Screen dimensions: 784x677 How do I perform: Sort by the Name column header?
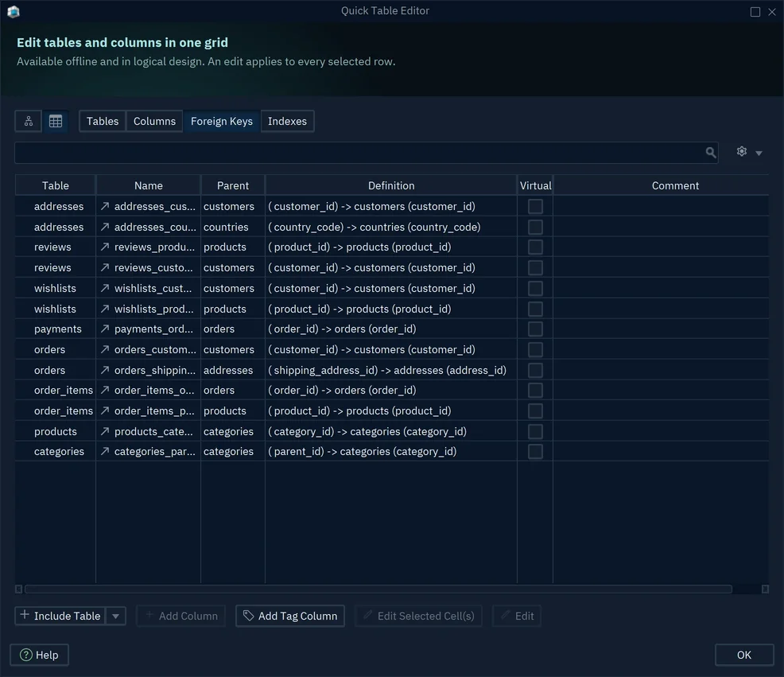coord(149,185)
